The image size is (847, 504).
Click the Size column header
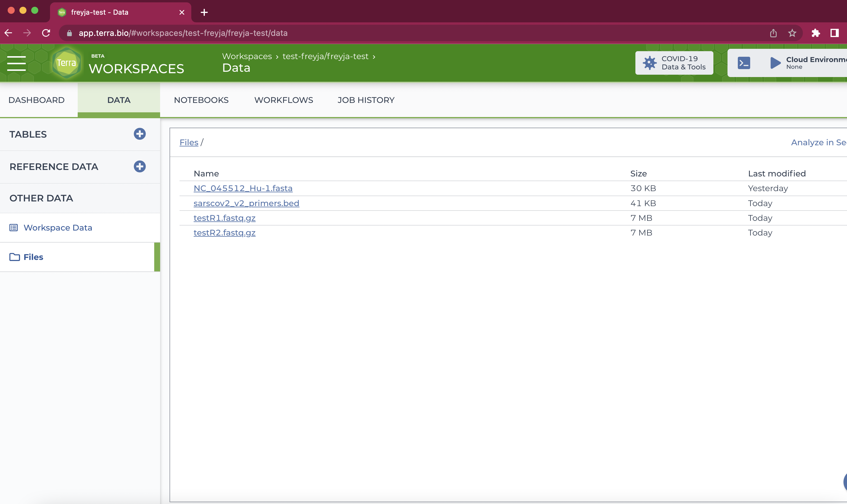(638, 173)
